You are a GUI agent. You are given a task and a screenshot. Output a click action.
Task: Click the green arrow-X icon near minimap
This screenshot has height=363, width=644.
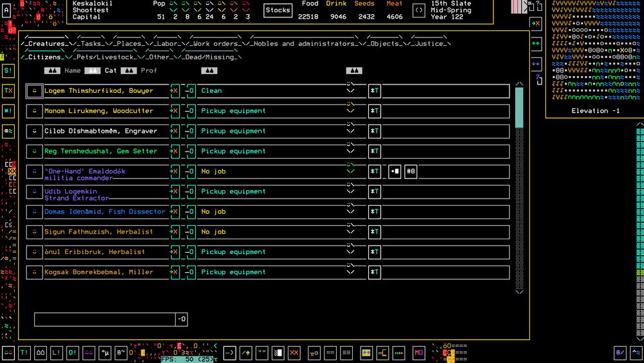[536, 24]
